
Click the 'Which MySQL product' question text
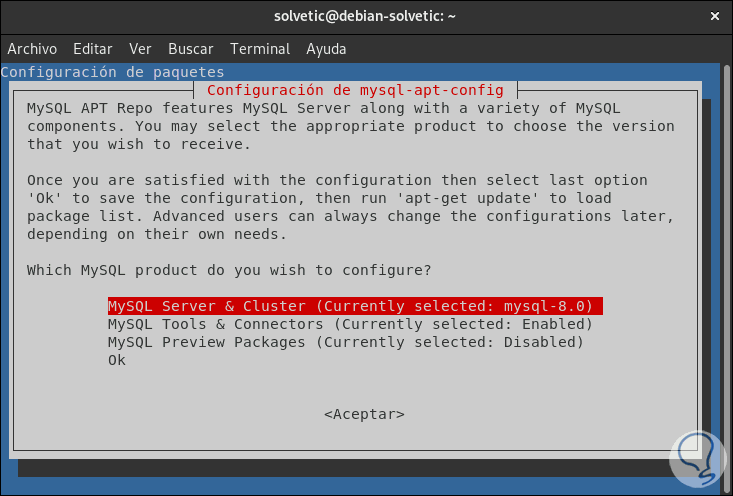coord(229,270)
